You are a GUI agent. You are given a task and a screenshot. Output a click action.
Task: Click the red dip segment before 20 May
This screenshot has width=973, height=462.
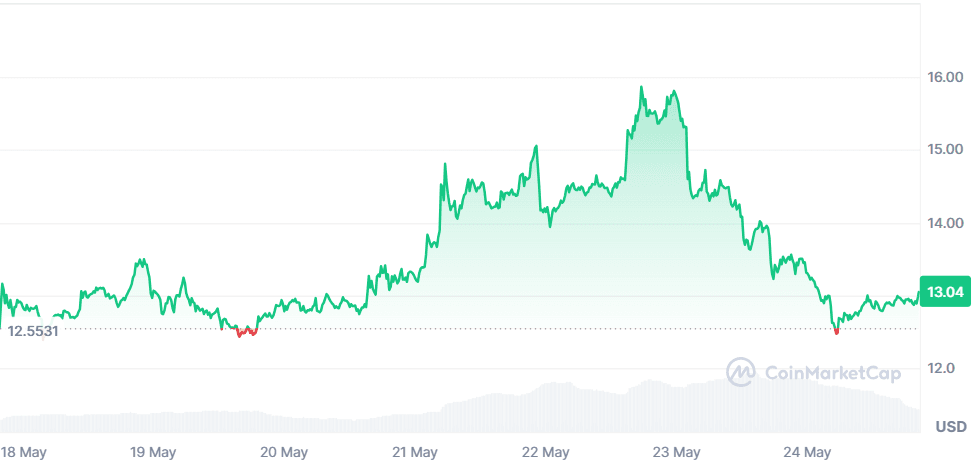(244, 332)
